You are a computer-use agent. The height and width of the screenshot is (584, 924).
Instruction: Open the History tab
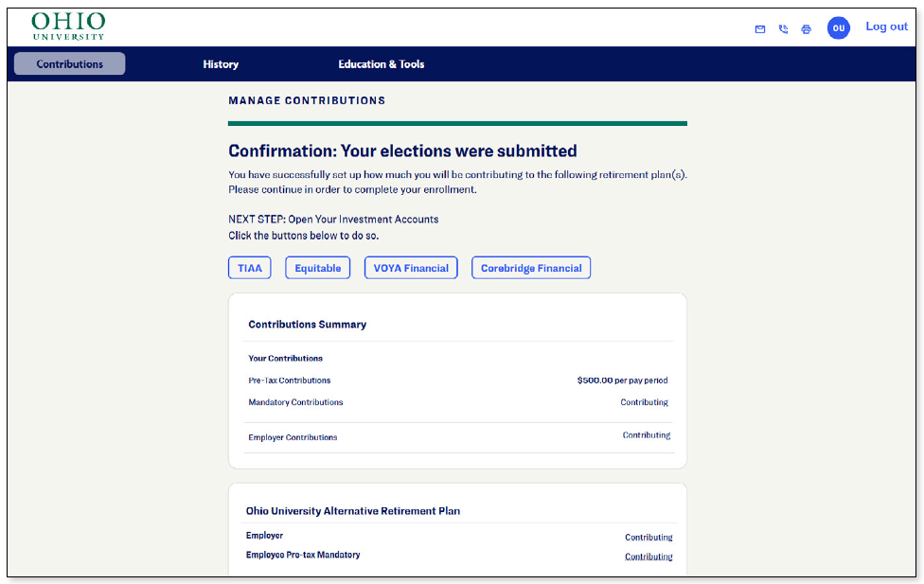[x=221, y=64]
